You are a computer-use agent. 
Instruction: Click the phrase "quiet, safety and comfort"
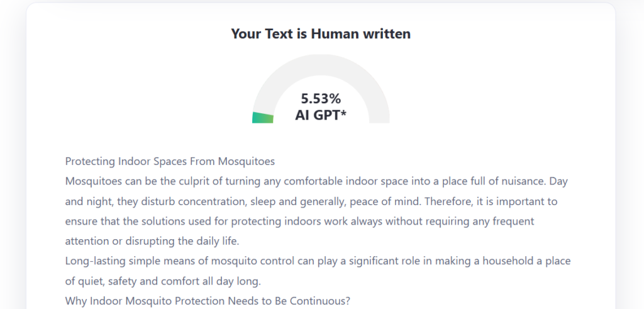click(136, 281)
